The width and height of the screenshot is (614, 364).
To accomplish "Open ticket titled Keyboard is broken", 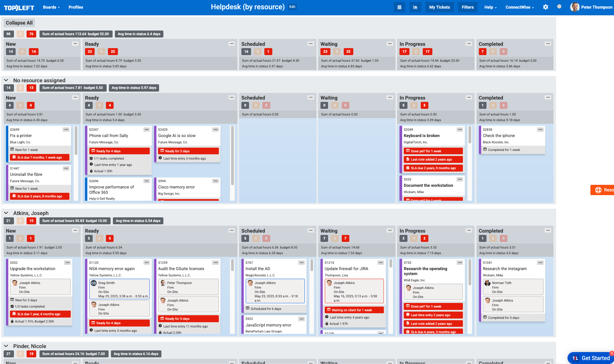I will click(x=421, y=136).
